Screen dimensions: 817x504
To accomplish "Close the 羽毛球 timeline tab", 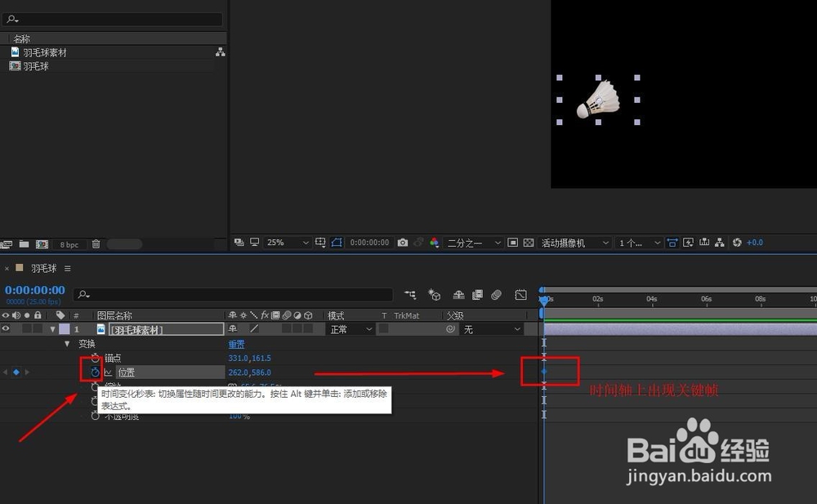I will click(x=7, y=269).
